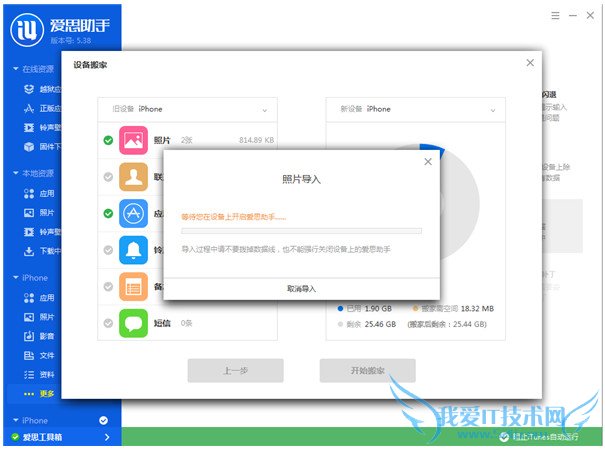Open 应用 under local resources sidebar
This screenshot has width=605, height=449.
tap(39, 193)
